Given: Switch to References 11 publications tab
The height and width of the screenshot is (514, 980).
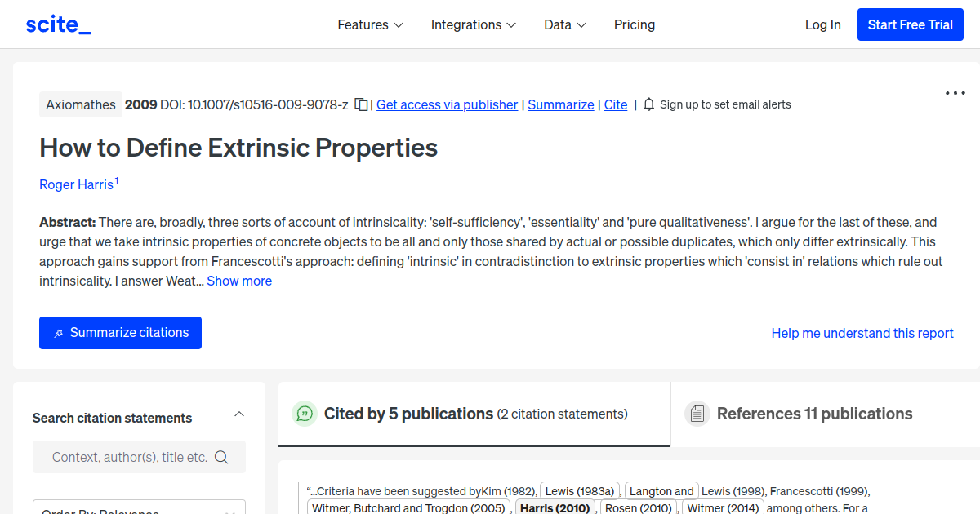Looking at the screenshot, I should (x=825, y=414).
